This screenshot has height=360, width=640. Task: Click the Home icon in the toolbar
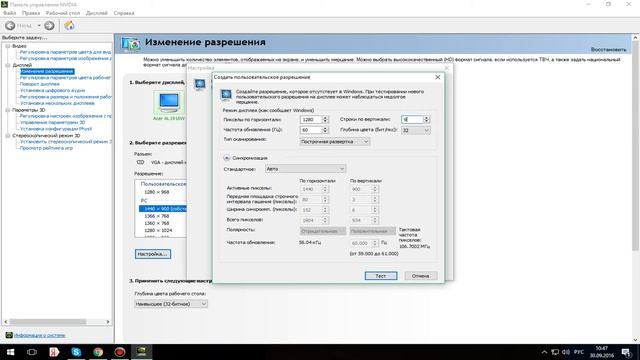coord(69,25)
